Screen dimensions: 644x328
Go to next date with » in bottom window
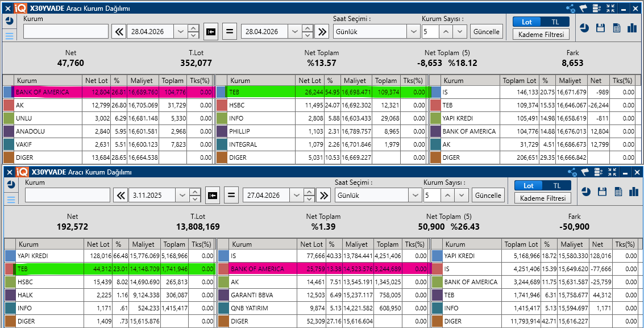[x=324, y=196]
